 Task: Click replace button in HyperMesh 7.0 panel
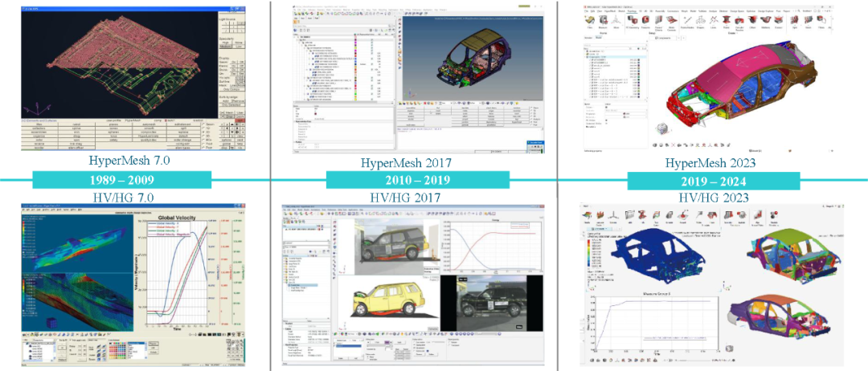[x=183, y=132]
